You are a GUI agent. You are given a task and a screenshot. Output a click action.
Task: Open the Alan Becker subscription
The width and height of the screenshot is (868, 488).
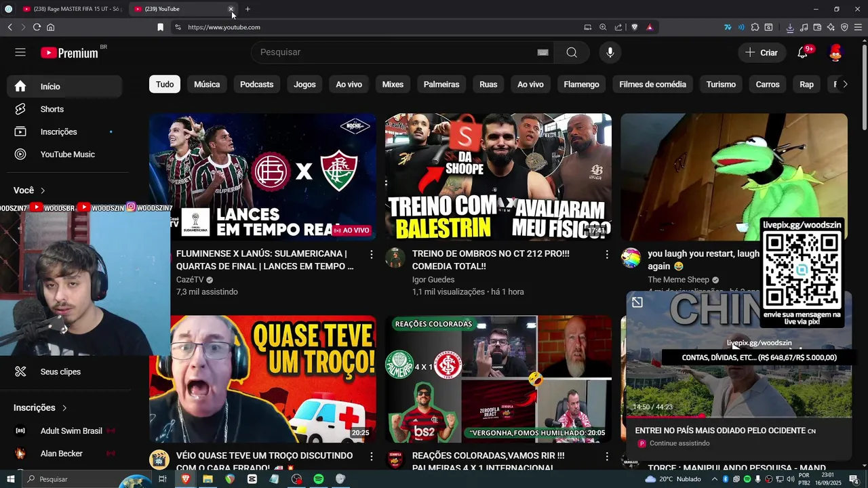64,453
